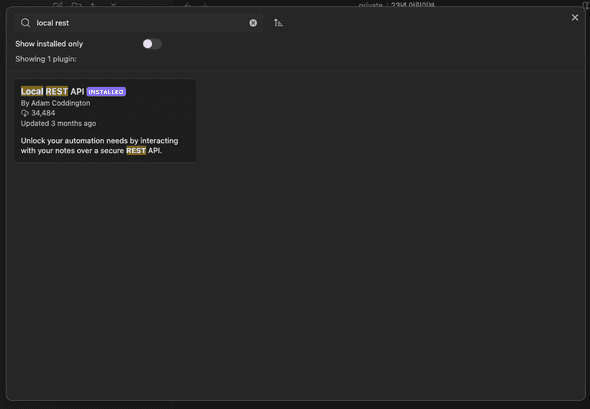Viewport: 590px width, 409px height.
Task: Click the INSTALLED badge
Action: [106, 92]
